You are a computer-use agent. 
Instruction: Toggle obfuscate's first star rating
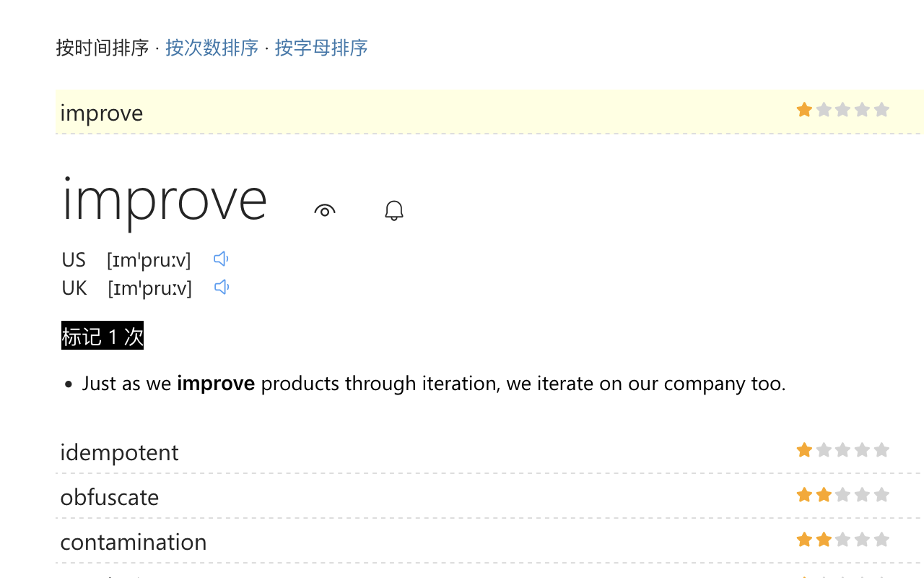pyautogui.click(x=804, y=494)
